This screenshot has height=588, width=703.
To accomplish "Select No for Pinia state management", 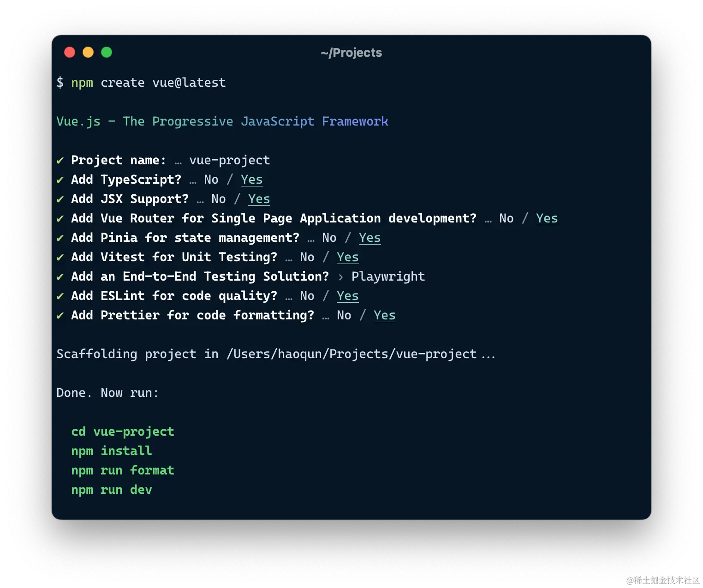I will [x=329, y=238].
